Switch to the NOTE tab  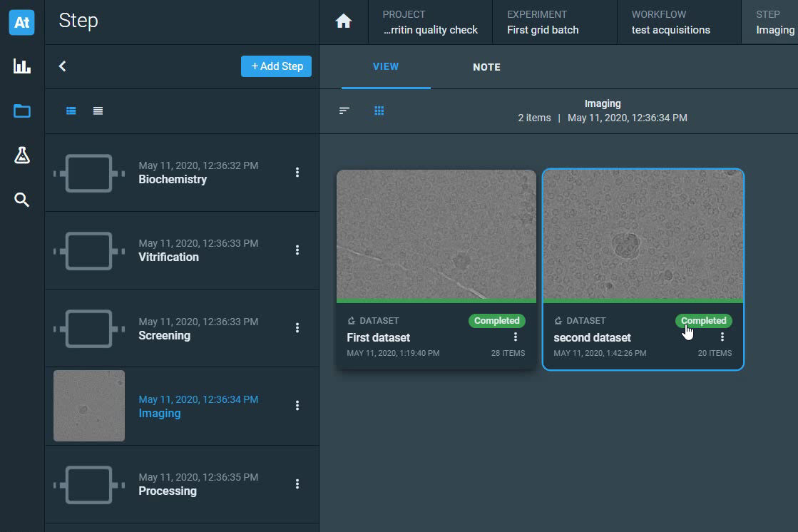point(486,67)
